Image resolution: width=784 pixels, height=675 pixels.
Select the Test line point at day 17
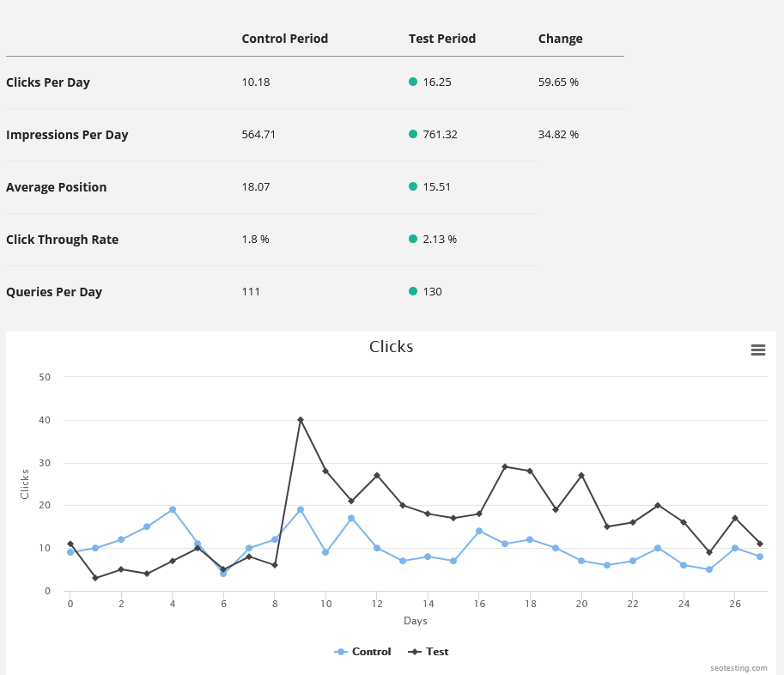pos(505,466)
